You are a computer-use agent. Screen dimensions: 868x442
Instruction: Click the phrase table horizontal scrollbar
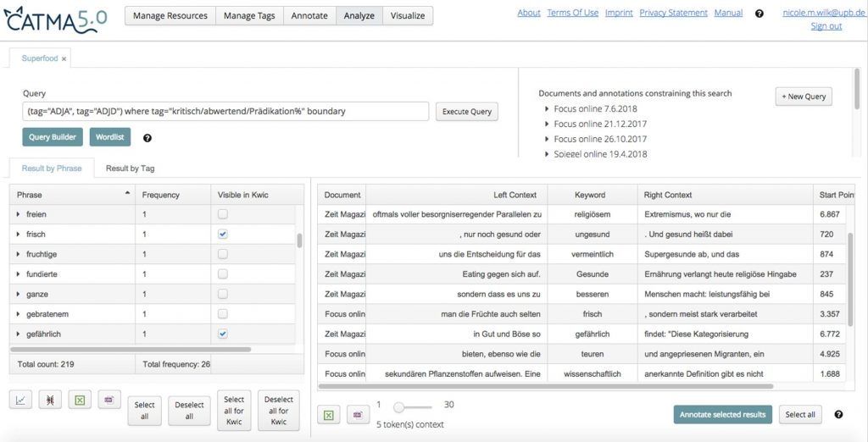[x=131, y=350]
